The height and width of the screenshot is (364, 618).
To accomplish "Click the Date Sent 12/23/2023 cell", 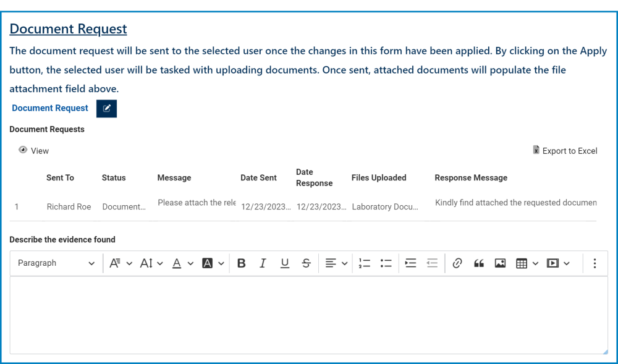I will coord(266,207).
